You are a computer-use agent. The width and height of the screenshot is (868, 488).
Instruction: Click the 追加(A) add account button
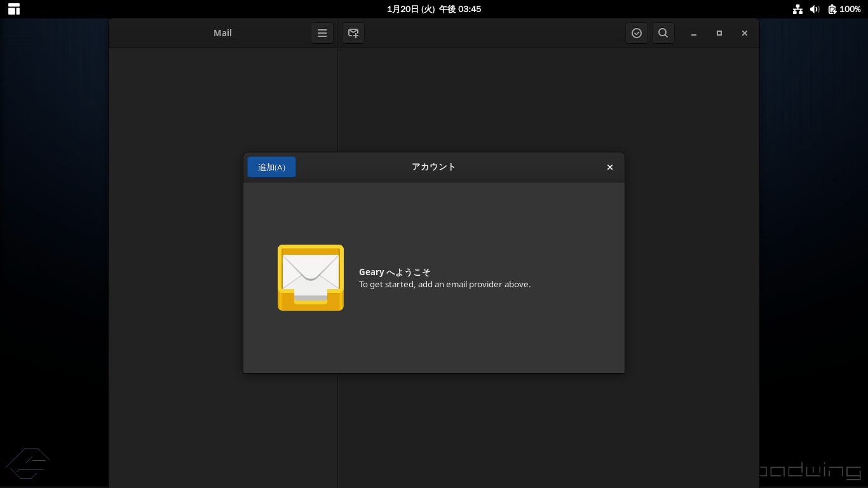pyautogui.click(x=271, y=167)
